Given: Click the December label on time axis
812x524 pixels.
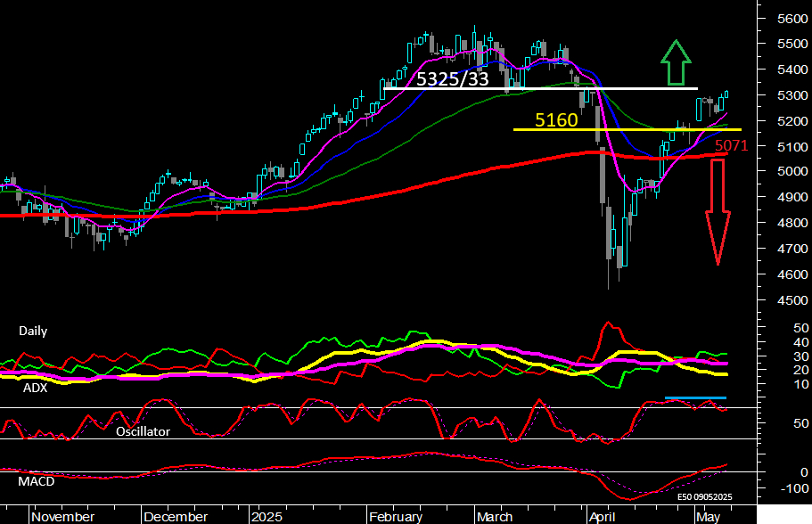Looking at the screenshot, I should tap(176, 517).
